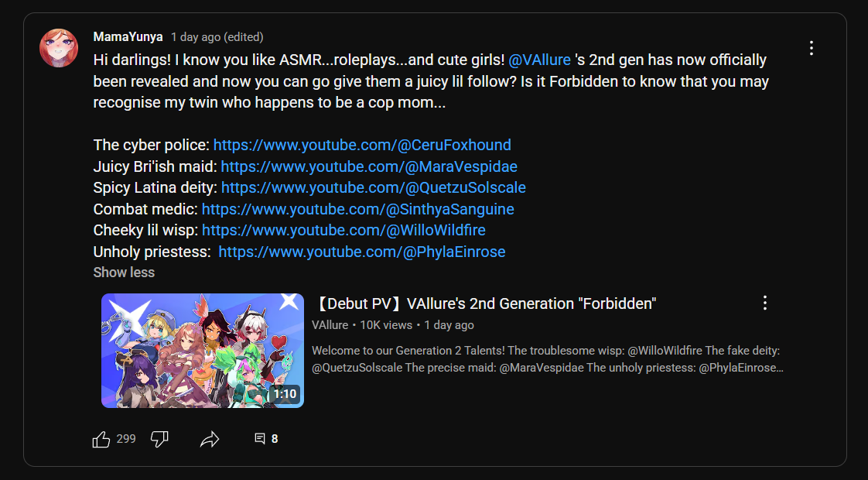Open the PhylaEinrose YouTube channel link
This screenshot has width=868, height=480.
click(x=362, y=252)
